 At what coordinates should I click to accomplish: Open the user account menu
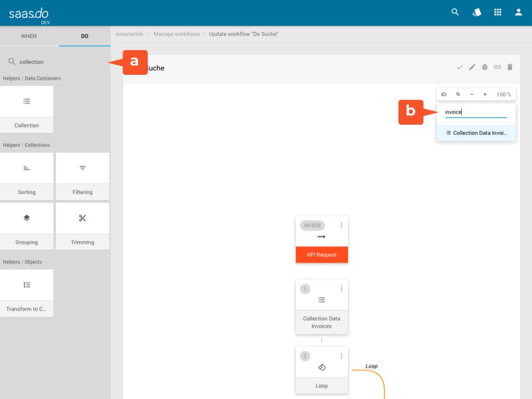[x=519, y=12]
